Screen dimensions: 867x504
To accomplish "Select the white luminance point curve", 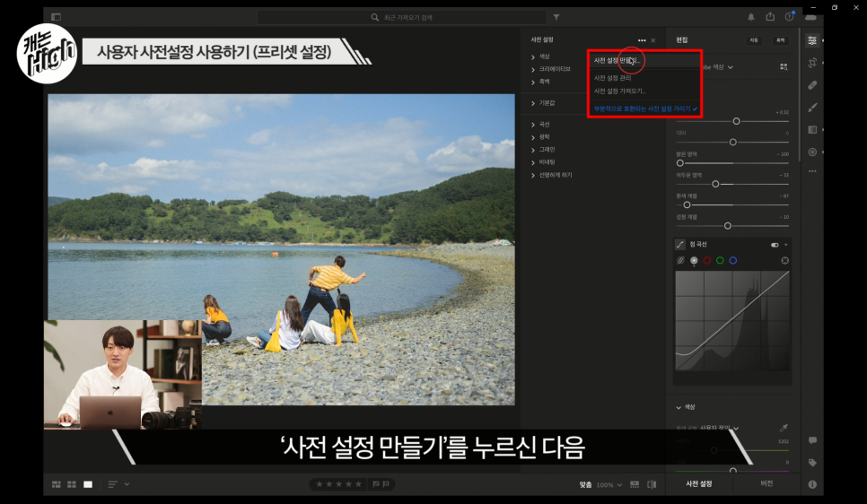I will 694,260.
